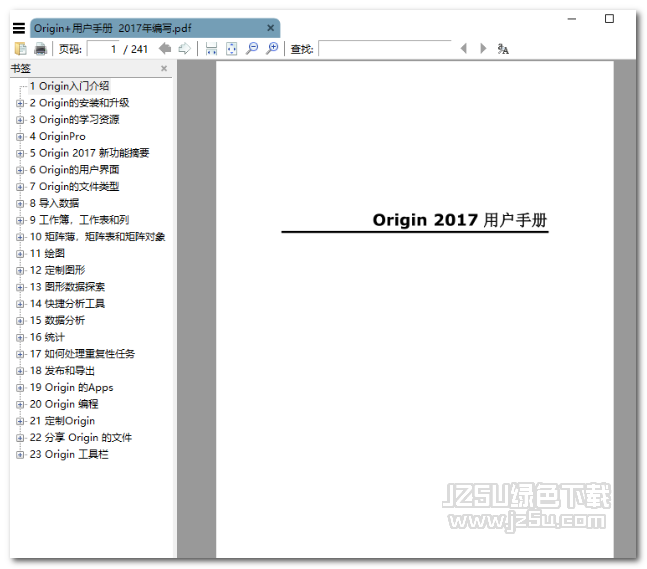Click the print icon

coord(40,49)
